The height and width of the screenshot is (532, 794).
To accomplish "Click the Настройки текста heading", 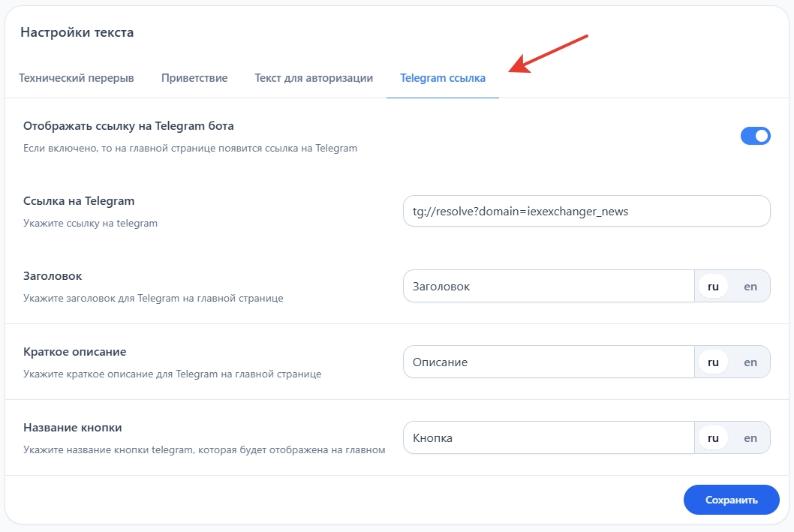I will click(x=77, y=32).
